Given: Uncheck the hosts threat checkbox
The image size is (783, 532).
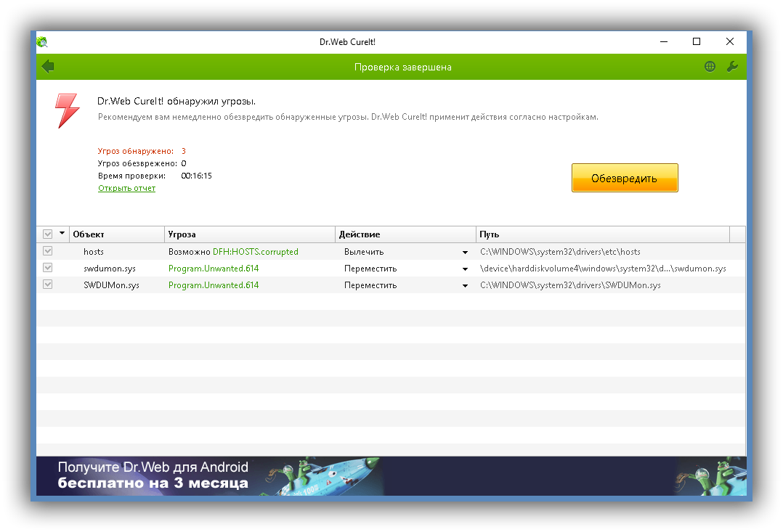Looking at the screenshot, I should click(x=47, y=251).
